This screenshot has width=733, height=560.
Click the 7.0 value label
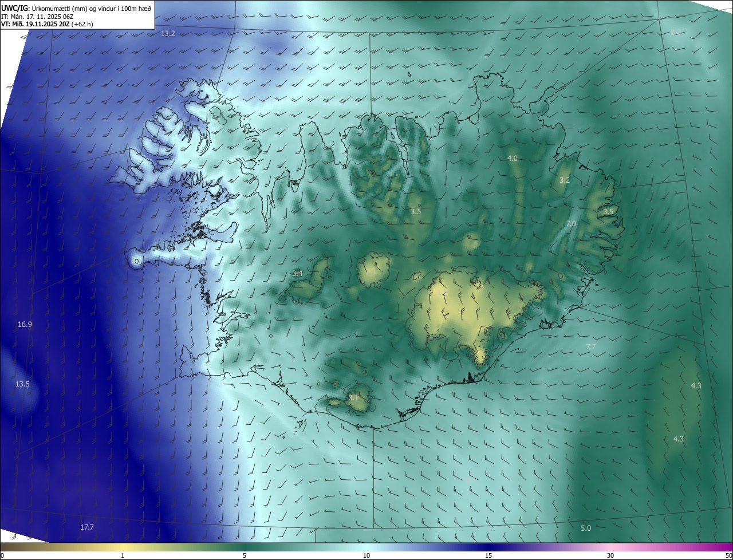571,224
